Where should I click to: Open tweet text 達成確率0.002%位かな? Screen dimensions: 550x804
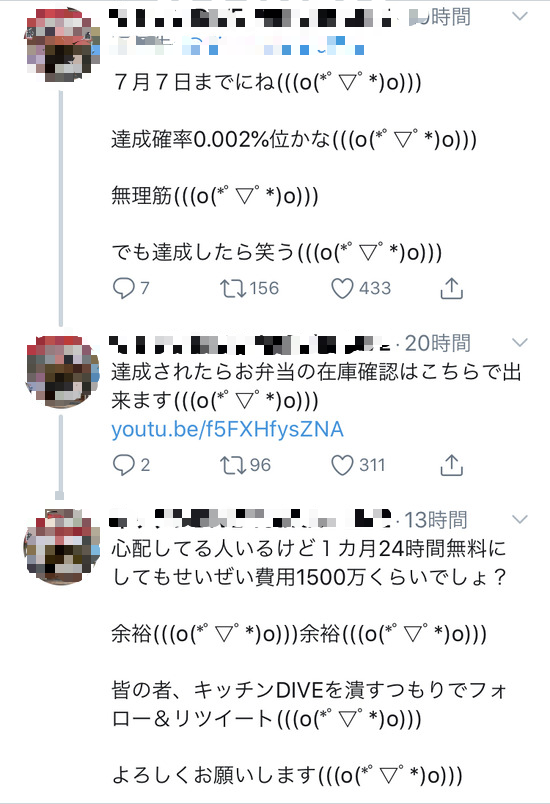point(294,139)
